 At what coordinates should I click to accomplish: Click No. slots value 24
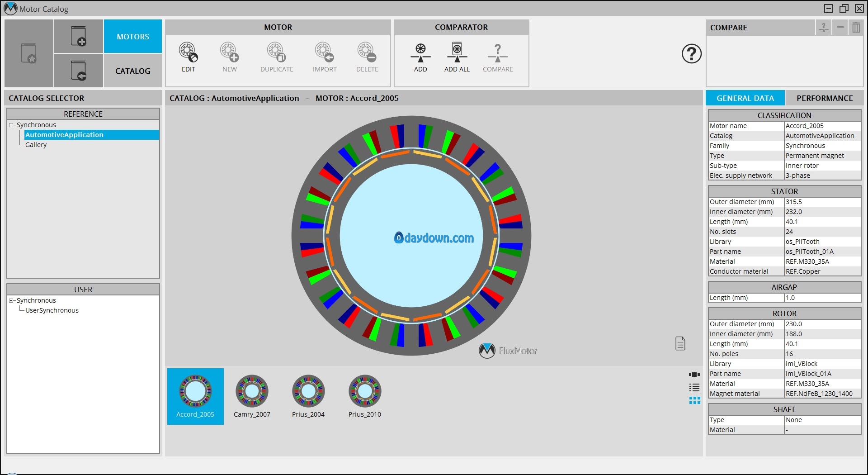822,232
